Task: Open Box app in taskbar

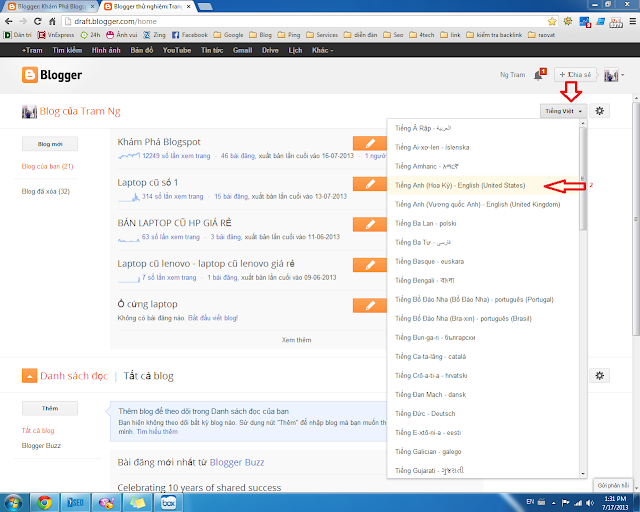Action: point(168,502)
